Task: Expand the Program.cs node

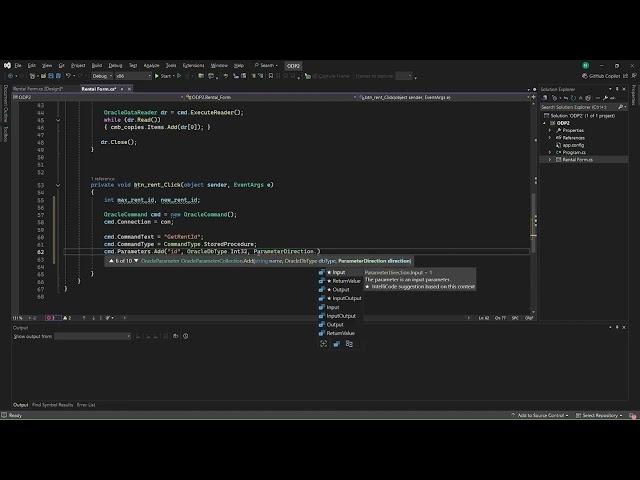Action: [x=550, y=152]
